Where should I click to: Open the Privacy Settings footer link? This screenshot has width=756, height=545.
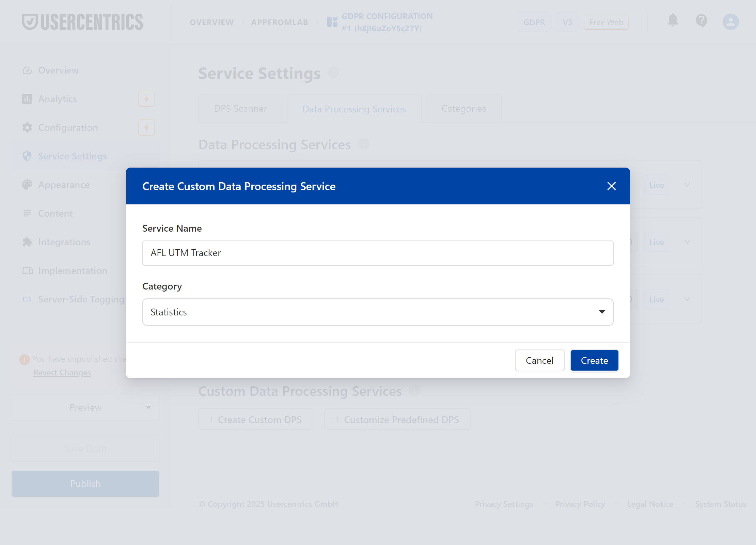pyautogui.click(x=504, y=504)
